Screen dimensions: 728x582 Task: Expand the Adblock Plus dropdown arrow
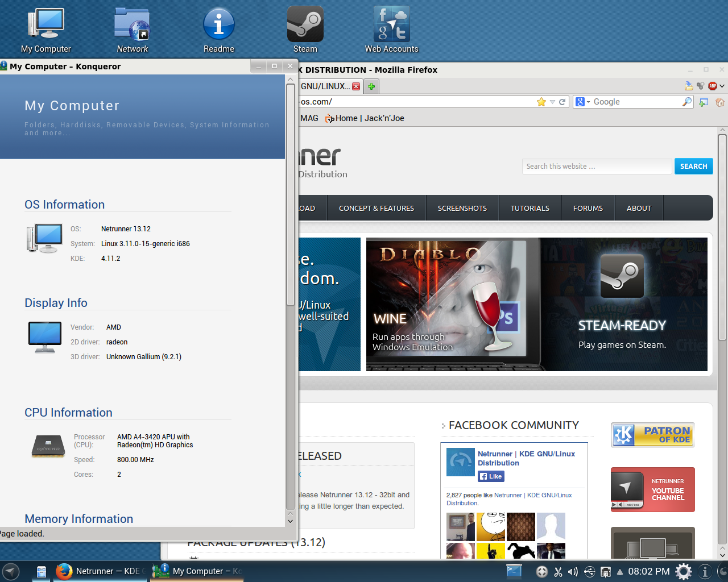722,86
